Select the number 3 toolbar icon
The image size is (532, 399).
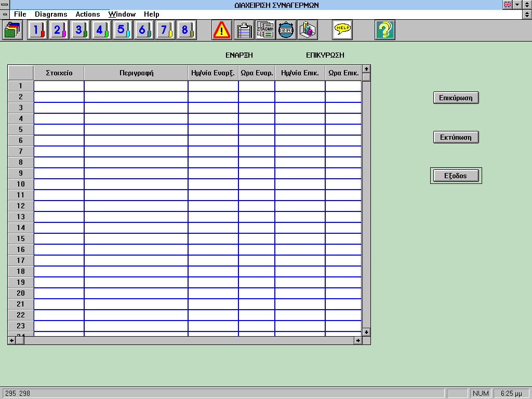pos(81,30)
